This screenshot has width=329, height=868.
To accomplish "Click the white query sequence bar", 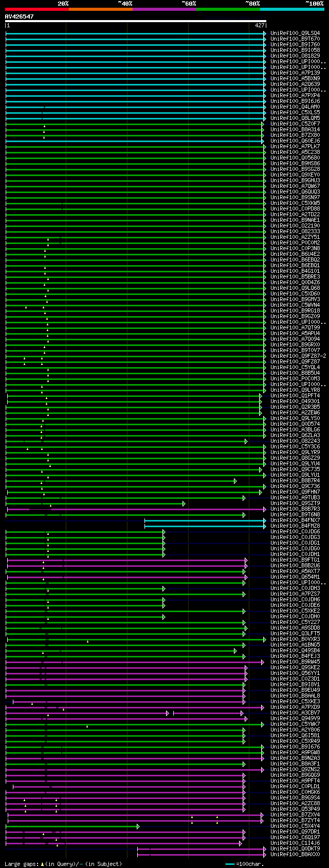I will point(136,21).
